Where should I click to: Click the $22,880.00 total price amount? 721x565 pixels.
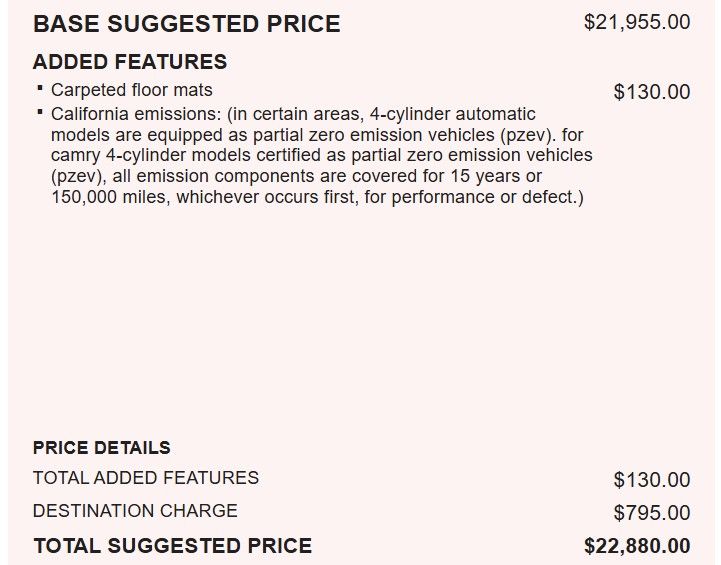pos(637,546)
